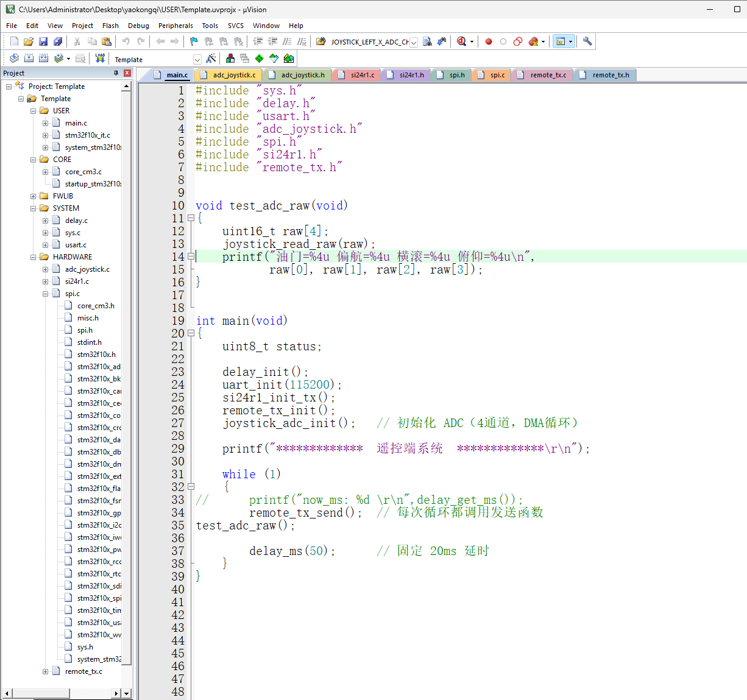Image resolution: width=747 pixels, height=700 pixels.
Task: Click the project tree scroll-down arrow
Action: [126, 693]
